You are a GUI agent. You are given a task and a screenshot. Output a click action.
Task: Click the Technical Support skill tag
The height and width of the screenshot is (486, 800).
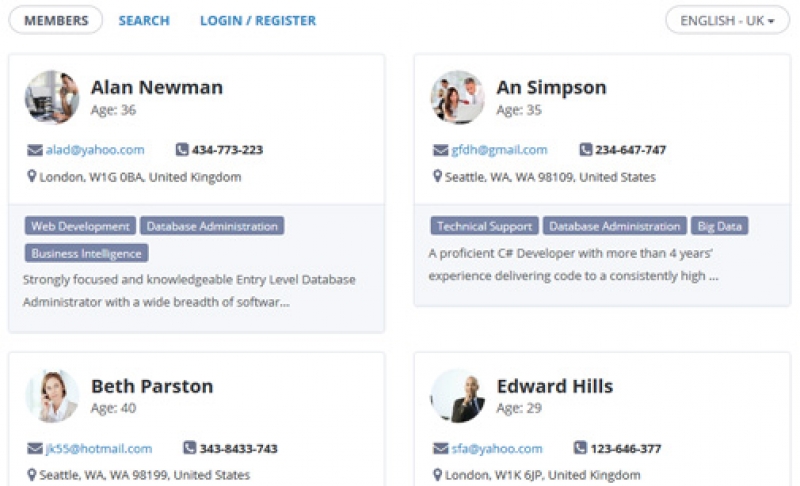click(484, 226)
